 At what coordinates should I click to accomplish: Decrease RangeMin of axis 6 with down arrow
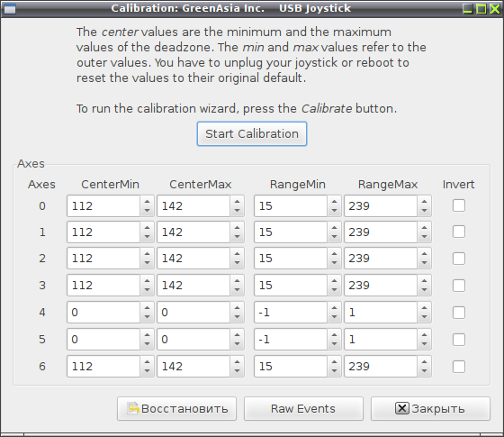334,371
